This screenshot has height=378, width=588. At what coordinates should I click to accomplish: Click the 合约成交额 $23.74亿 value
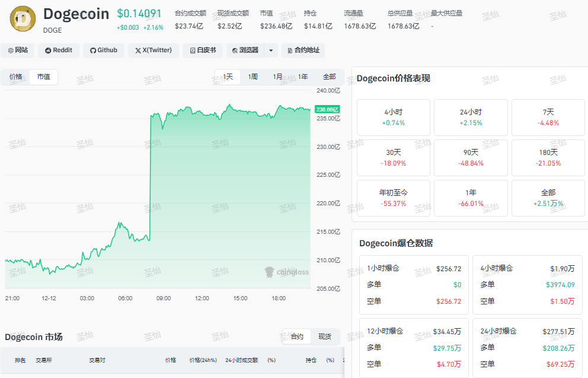click(189, 26)
